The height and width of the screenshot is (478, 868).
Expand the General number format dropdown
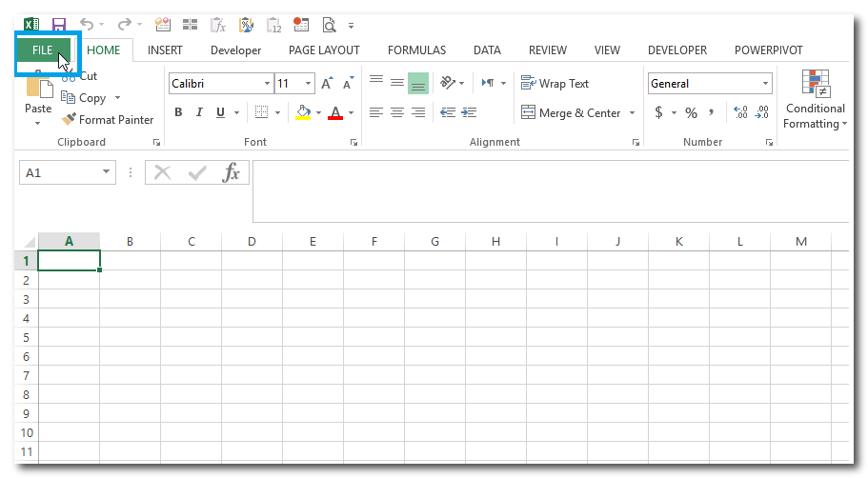tap(765, 84)
